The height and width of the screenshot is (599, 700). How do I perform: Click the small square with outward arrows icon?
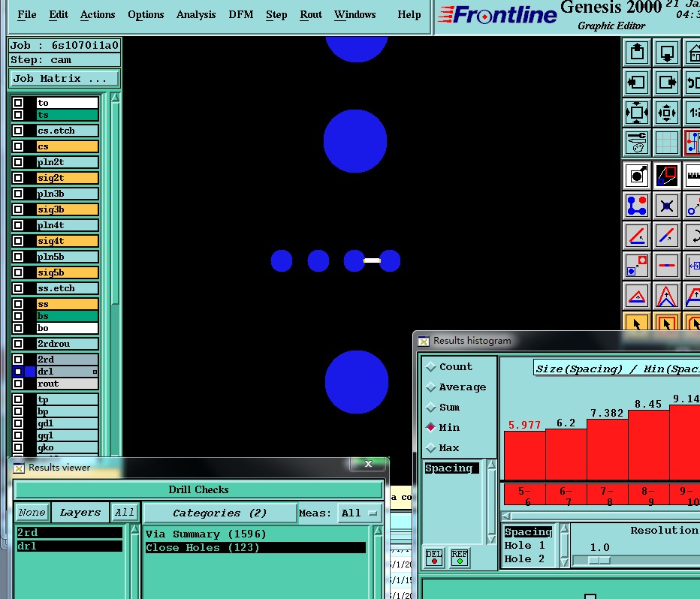pyautogui.click(x=667, y=113)
